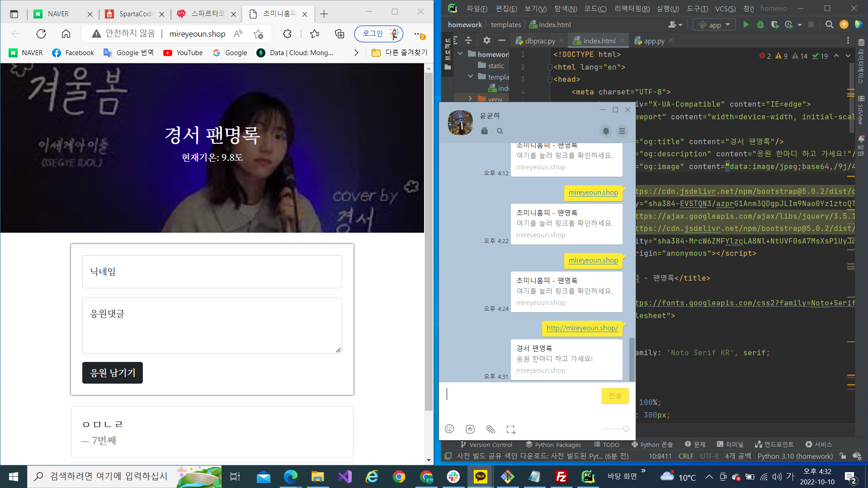868x488 pixels.
Task: Open Edge collections icon
Action: [x=339, y=33]
